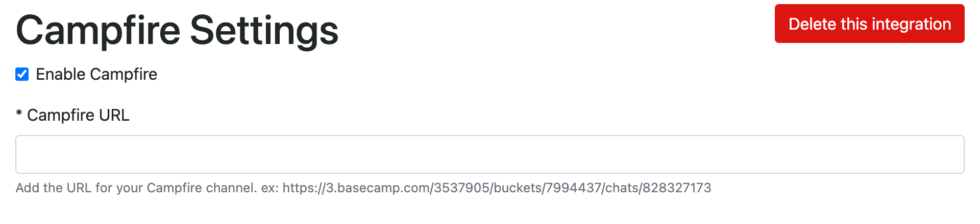Toggle the blue checkmark box for Campfire
The height and width of the screenshot is (224, 980).
coord(22,75)
